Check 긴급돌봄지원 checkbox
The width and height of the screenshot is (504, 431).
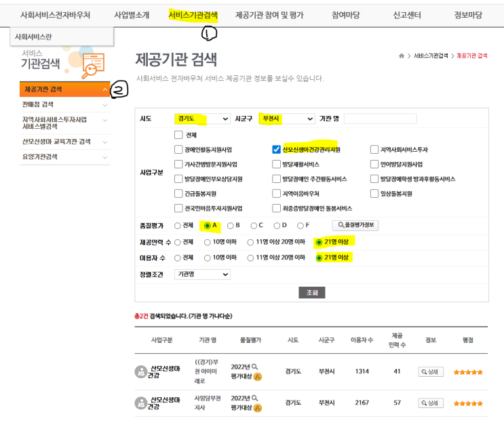pyautogui.click(x=178, y=194)
